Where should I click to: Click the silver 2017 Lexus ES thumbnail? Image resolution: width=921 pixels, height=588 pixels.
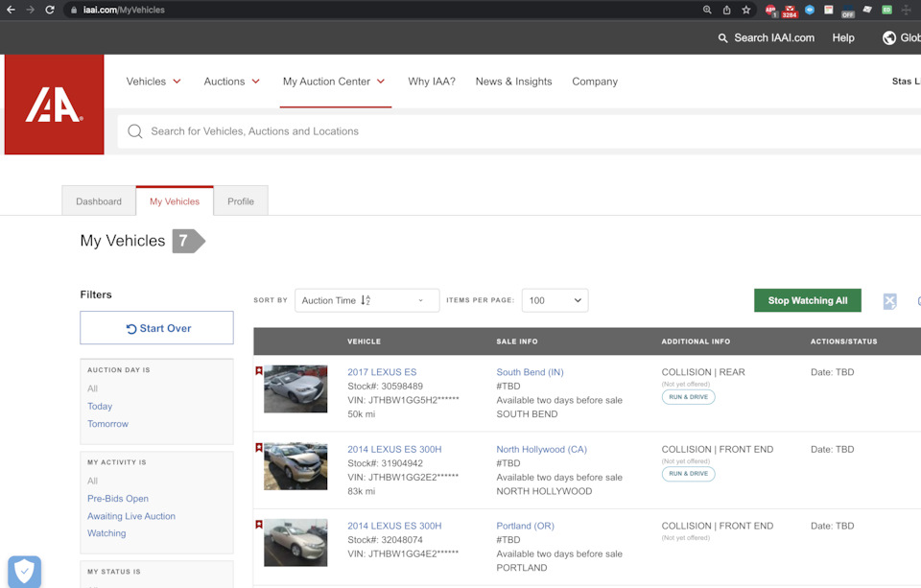coord(295,388)
